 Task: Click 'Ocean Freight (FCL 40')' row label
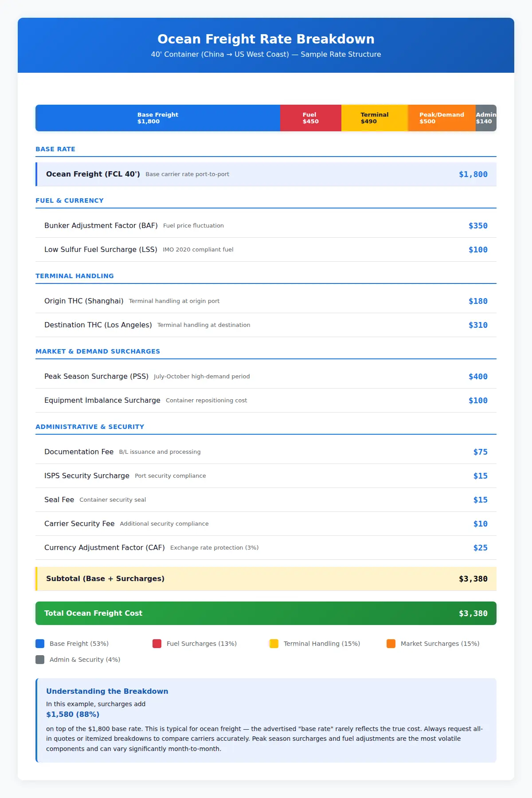coord(93,174)
